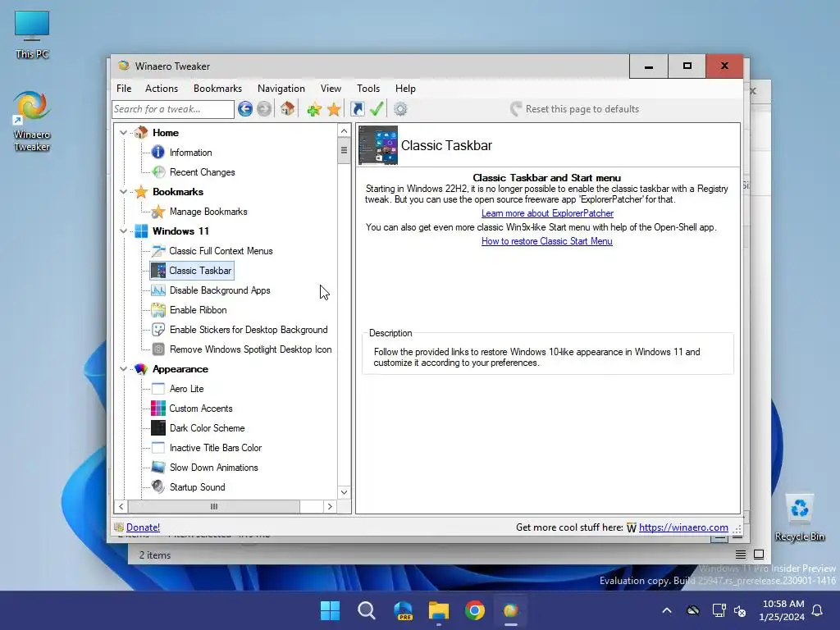Screen dimensions: 840x630
Task: Click the Slow Down Animations icon
Action: tap(158, 467)
